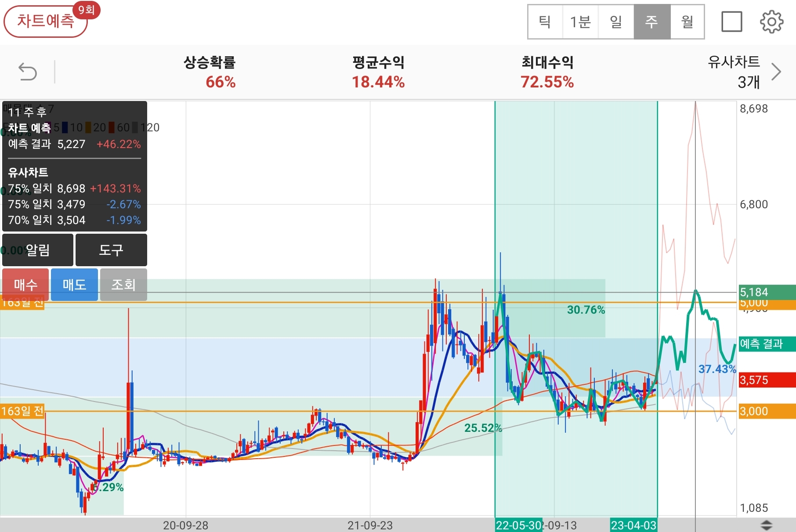Image resolution: width=796 pixels, height=532 pixels.
Task: Click the 5,184 green price tag
Action: 767,292
